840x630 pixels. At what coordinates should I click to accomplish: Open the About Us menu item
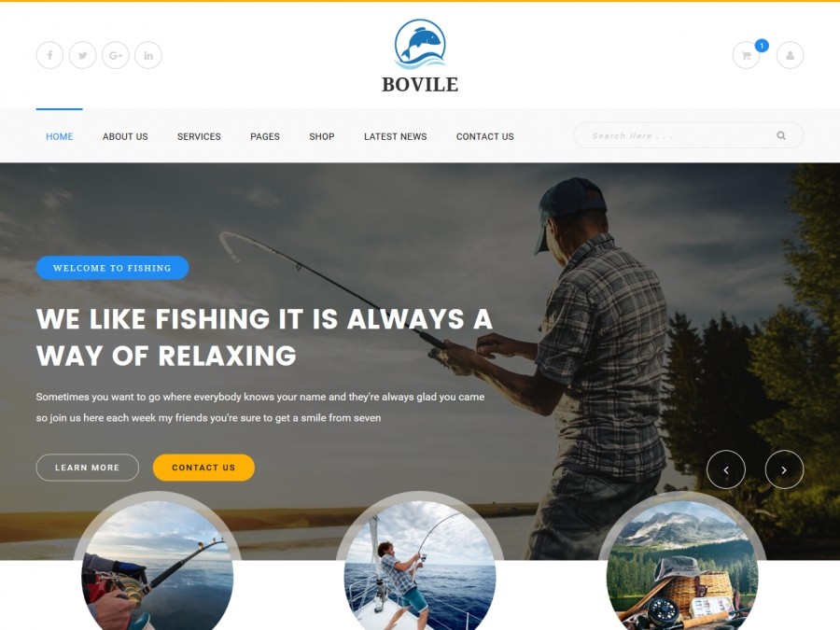[125, 136]
